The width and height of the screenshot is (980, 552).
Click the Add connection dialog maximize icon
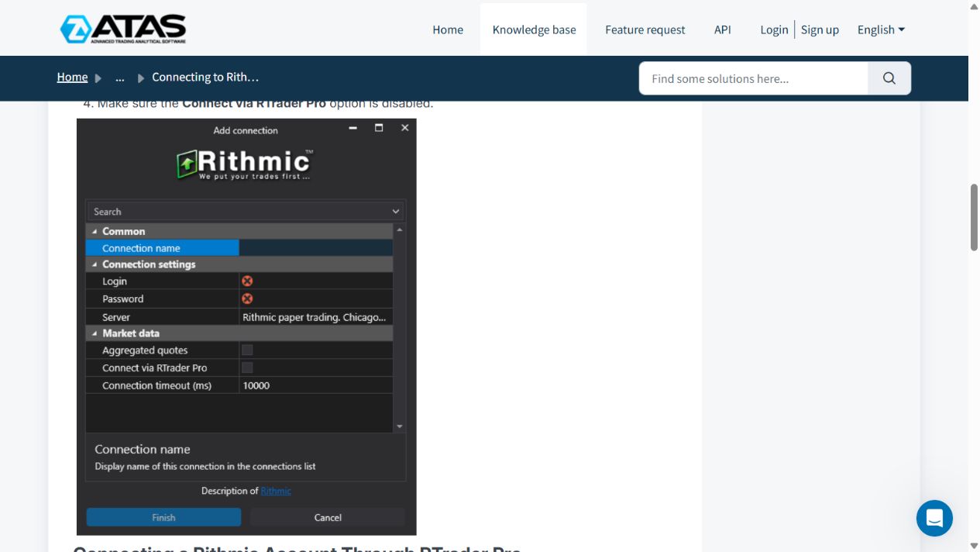379,128
